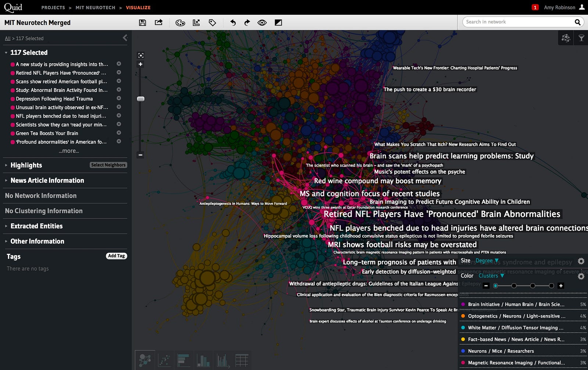Click the save (floppy disk) icon

tap(143, 23)
